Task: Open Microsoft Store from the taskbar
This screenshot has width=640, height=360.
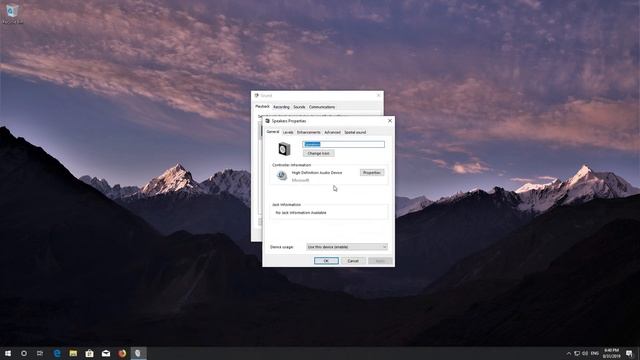Action: tap(89, 353)
